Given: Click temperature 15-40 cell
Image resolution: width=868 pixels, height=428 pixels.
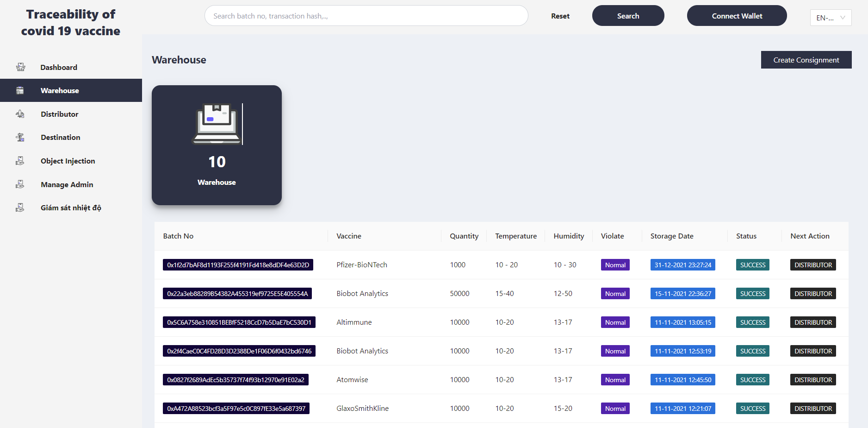Looking at the screenshot, I should (504, 294).
